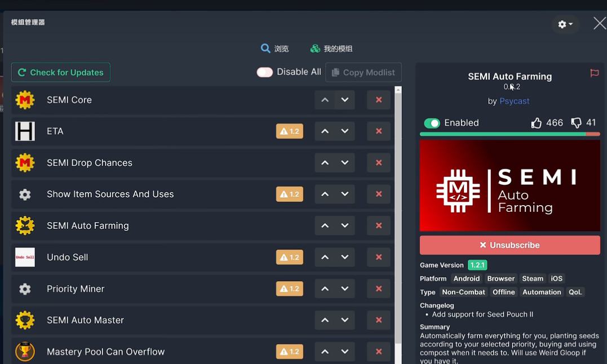Screen dimensions: 607x364
Task: Remove SEMI Auto Farming from list
Action: tap(379, 225)
